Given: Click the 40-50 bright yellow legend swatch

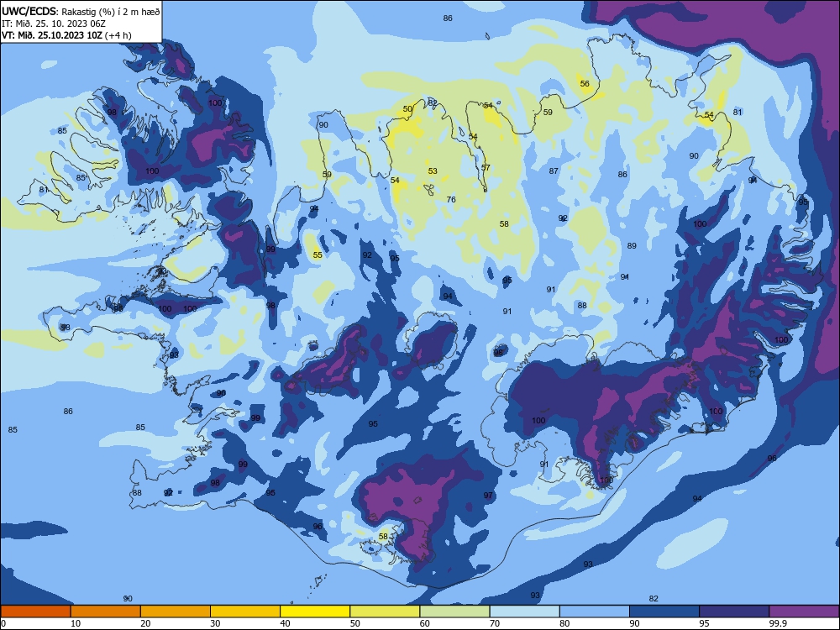Looking at the screenshot, I should coord(315,612).
